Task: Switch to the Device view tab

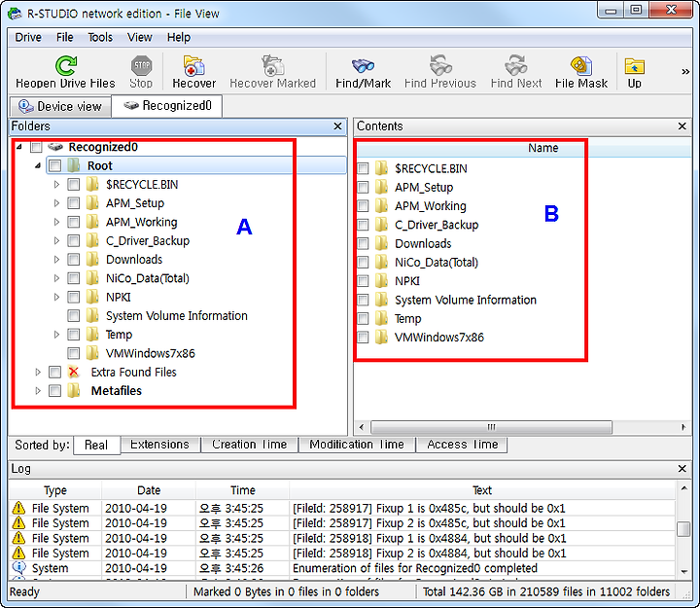Action: pyautogui.click(x=60, y=106)
